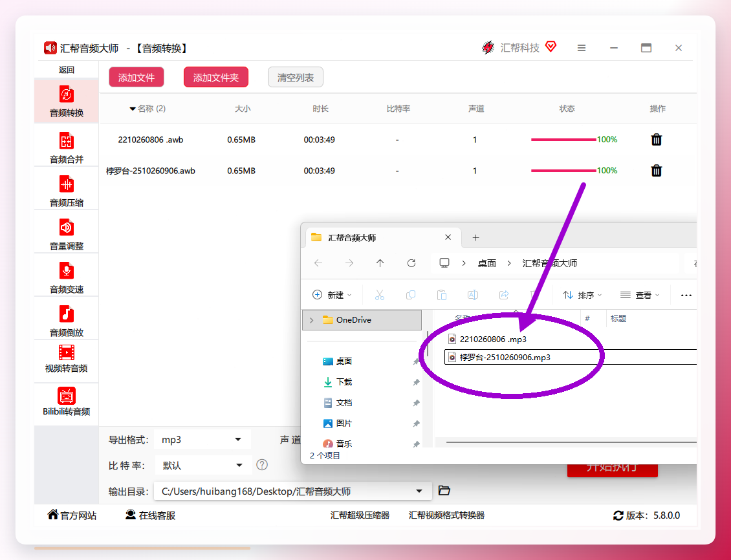Screen dimensions: 731x560
Task: Open the 汇帮视频格式转换器 link
Action: pyautogui.click(x=446, y=515)
